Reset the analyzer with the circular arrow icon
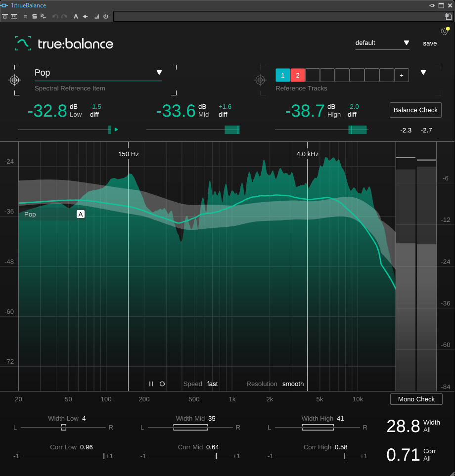Image resolution: width=455 pixels, height=476 pixels. (x=162, y=384)
